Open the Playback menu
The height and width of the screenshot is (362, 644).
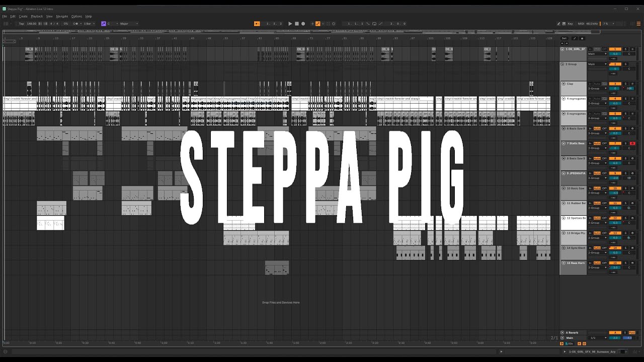click(x=37, y=16)
